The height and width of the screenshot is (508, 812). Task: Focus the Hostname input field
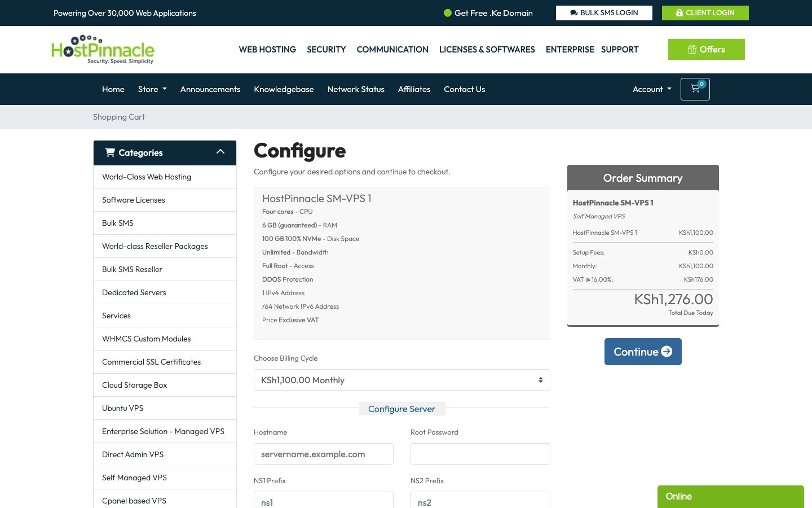click(x=324, y=454)
